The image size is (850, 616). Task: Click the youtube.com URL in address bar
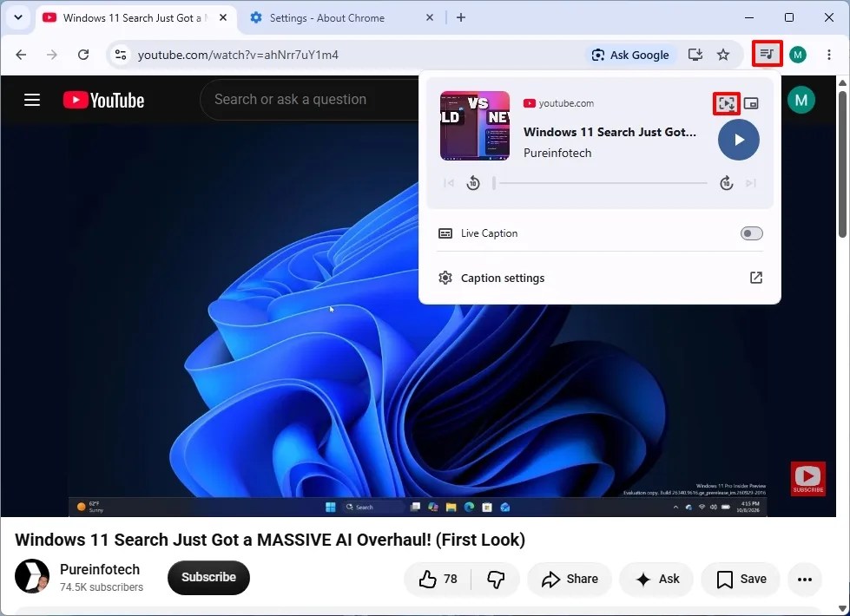click(x=238, y=55)
